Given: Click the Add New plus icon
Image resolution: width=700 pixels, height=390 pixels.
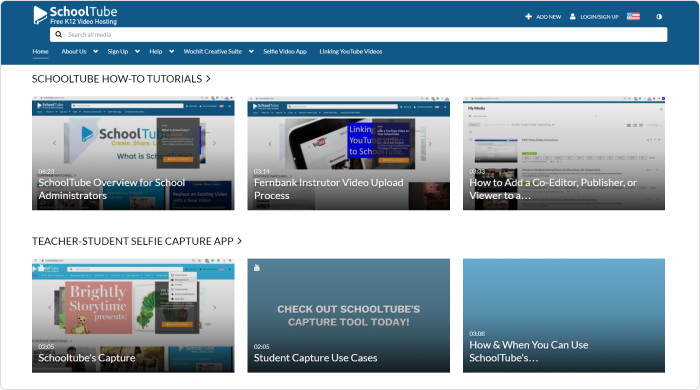Looking at the screenshot, I should (x=529, y=17).
